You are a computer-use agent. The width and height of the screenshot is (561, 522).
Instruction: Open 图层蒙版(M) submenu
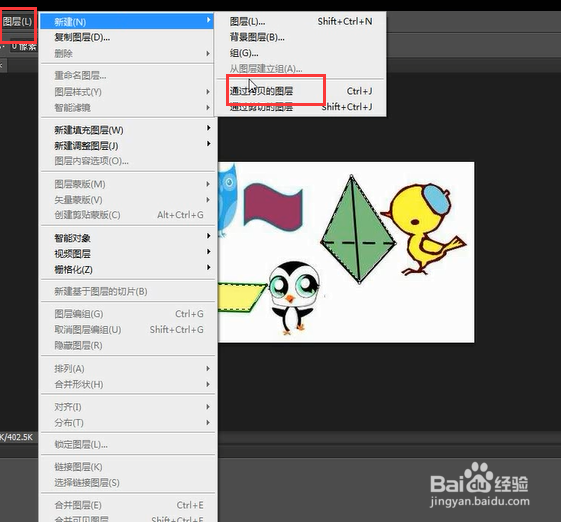click(127, 184)
